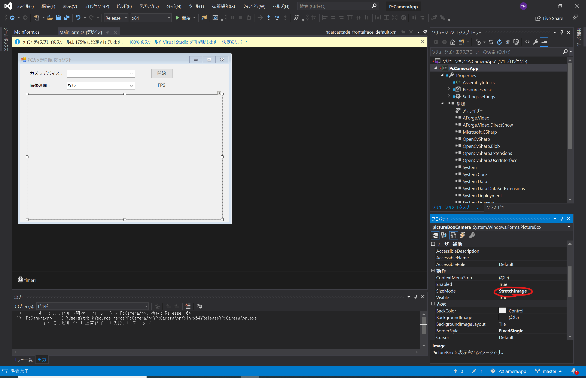Show events with the lightning bolt icon
The width and height of the screenshot is (588, 378).
463,236
